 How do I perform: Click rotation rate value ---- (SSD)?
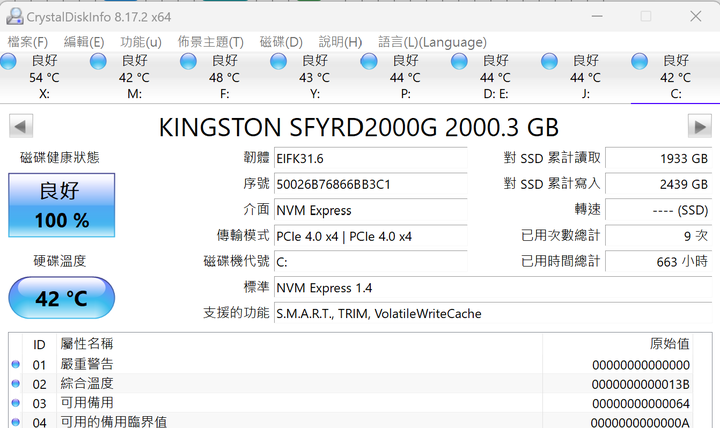[658, 210]
